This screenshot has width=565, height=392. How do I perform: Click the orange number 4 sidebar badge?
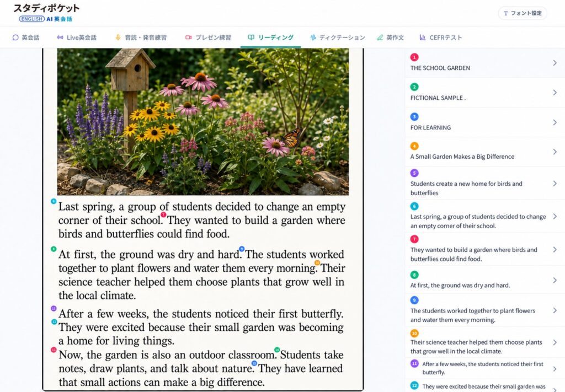pos(414,146)
